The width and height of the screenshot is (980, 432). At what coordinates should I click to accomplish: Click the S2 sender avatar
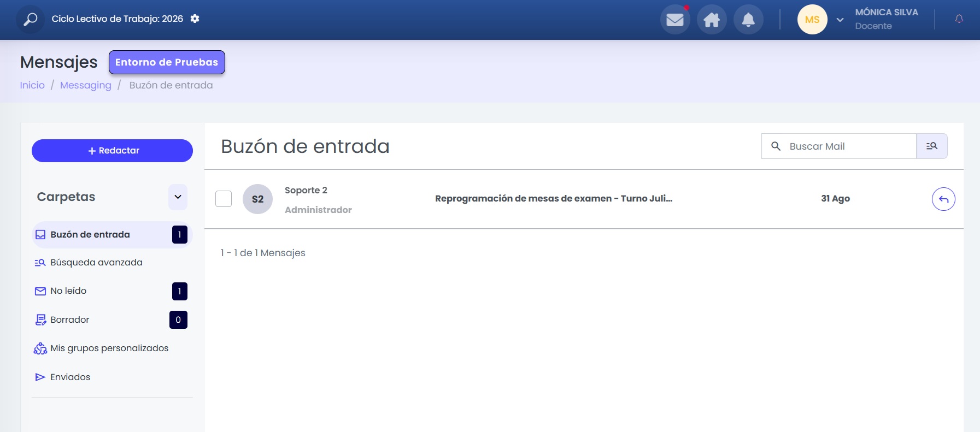point(257,199)
